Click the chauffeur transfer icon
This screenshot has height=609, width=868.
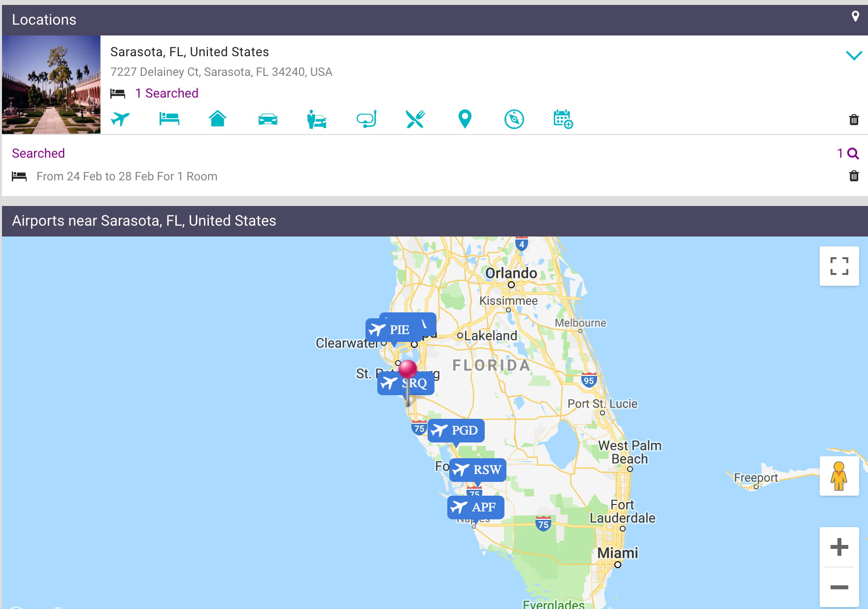(317, 119)
